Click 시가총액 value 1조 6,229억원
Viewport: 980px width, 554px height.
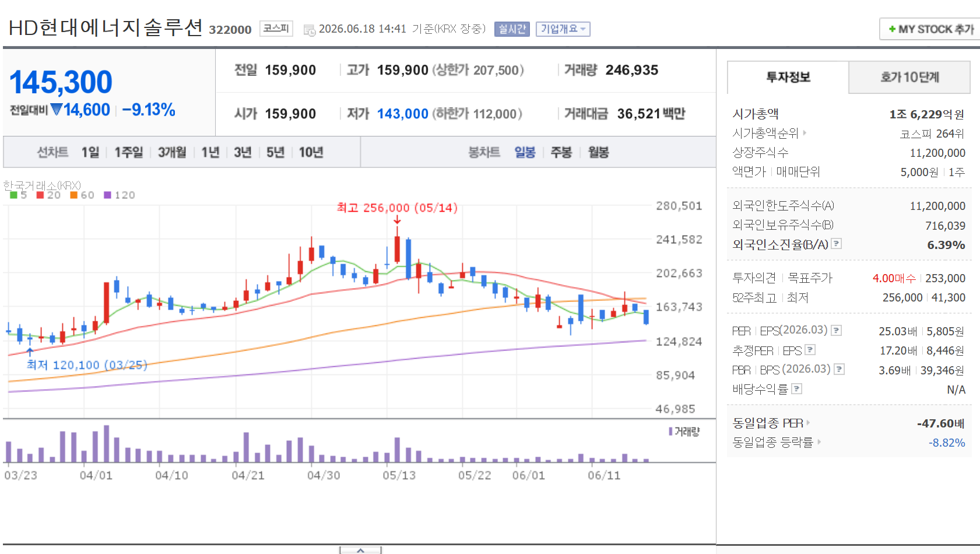tap(927, 114)
